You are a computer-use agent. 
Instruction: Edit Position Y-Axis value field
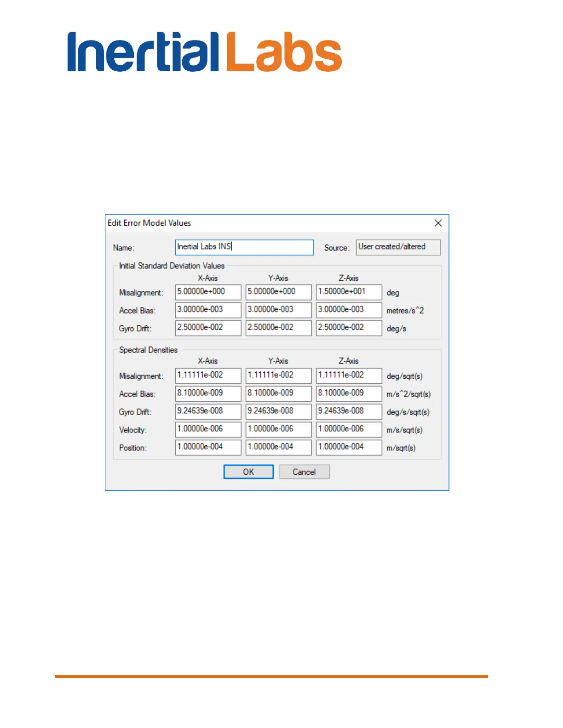click(278, 447)
